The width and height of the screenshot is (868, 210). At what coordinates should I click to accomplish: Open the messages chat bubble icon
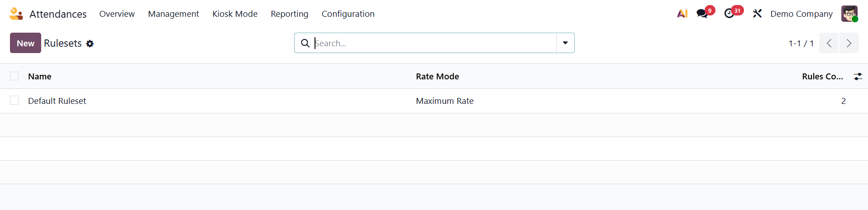coord(702,14)
